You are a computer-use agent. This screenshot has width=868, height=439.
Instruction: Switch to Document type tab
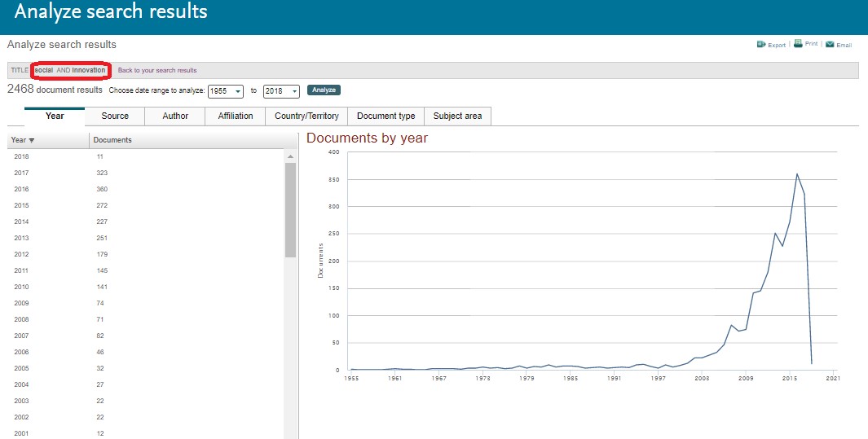point(386,116)
